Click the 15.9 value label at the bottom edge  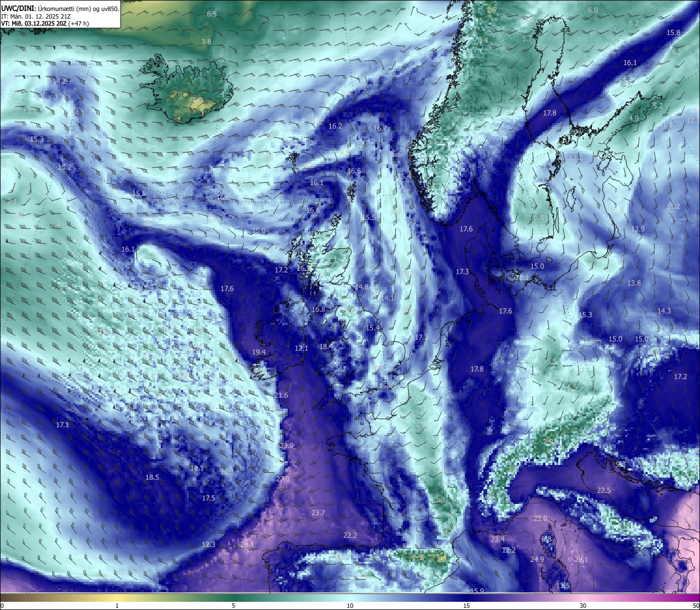477,591
